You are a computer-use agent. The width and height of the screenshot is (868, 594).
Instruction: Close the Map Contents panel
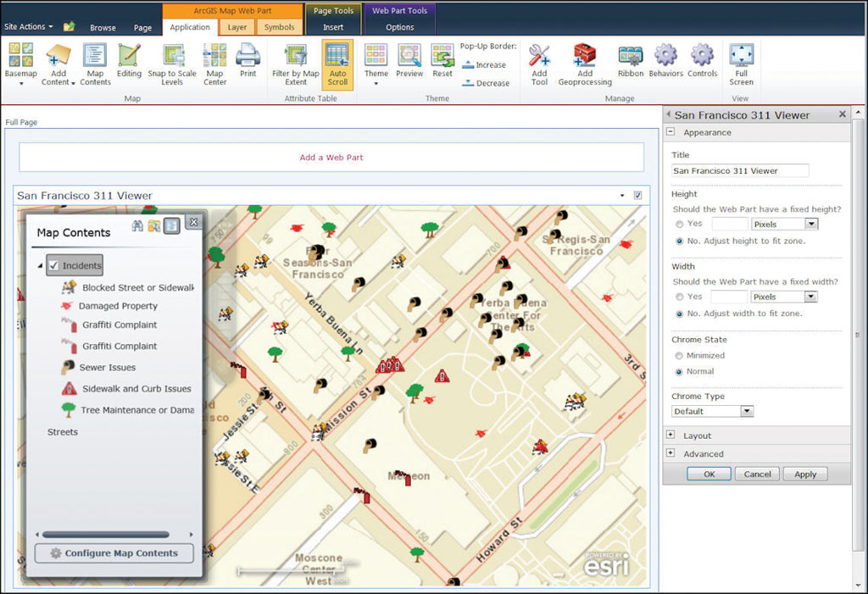coord(194,222)
